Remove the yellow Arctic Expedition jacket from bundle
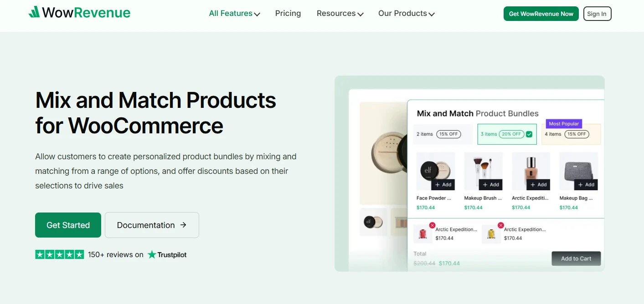 [x=500, y=224]
